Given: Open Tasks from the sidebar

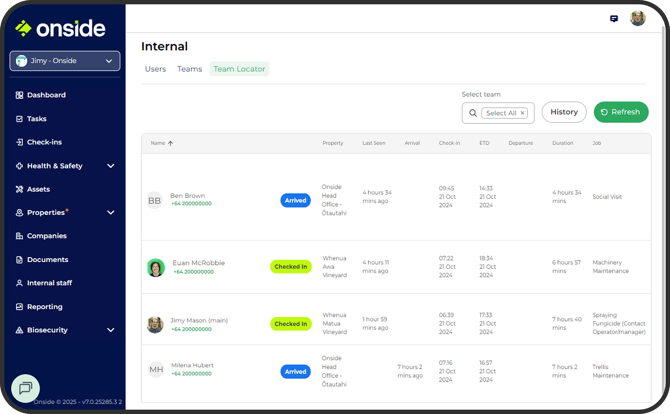Looking at the screenshot, I should [x=36, y=119].
